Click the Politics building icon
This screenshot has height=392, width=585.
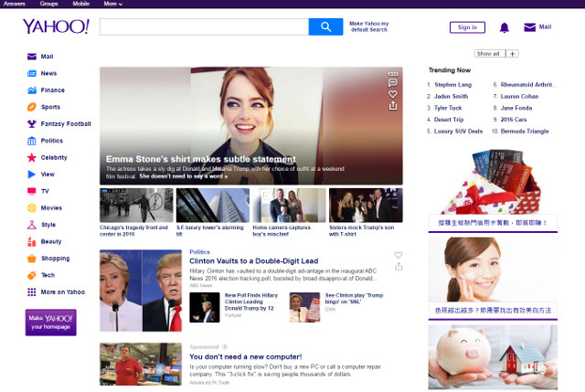click(x=32, y=141)
